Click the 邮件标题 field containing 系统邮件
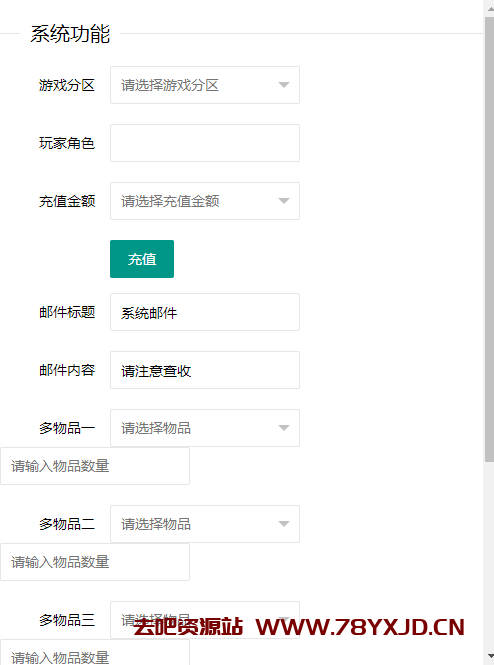This screenshot has height=665, width=494. pos(205,312)
